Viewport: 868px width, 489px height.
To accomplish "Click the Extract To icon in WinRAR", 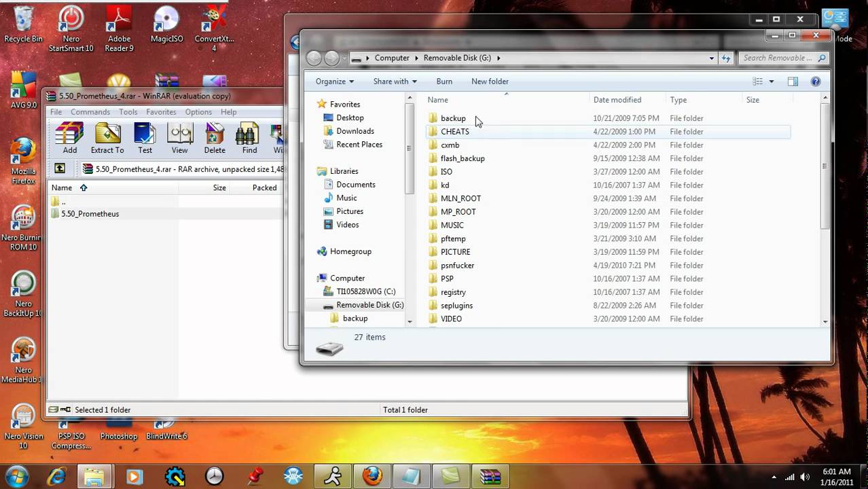I will tap(107, 138).
